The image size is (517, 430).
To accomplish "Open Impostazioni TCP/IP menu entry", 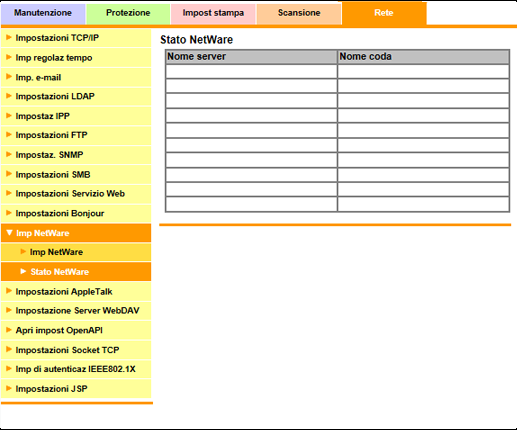I will 76,38.
